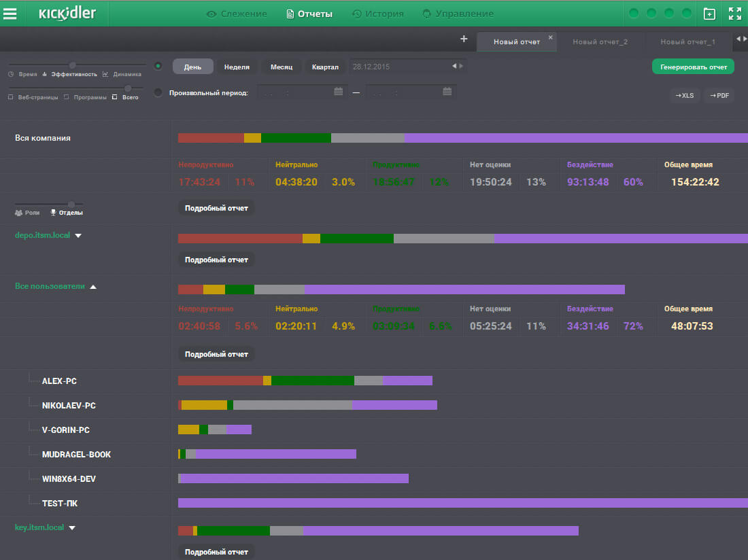Open calendar for the period start date
This screenshot has width=748, height=560.
pos(339,92)
